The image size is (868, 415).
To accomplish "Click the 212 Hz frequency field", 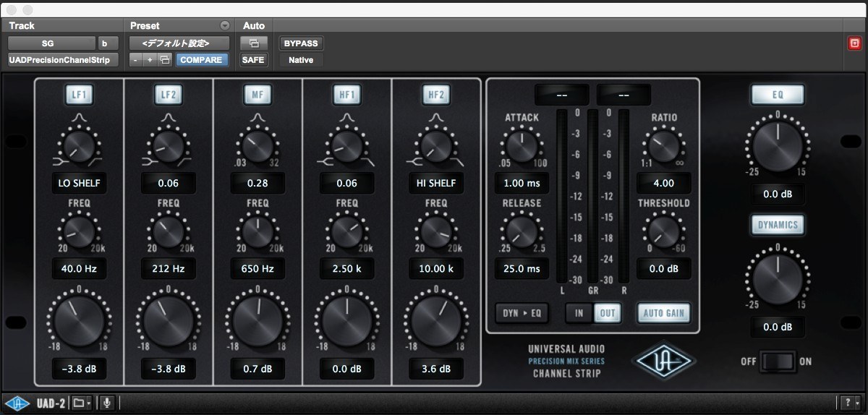I will coord(169,269).
